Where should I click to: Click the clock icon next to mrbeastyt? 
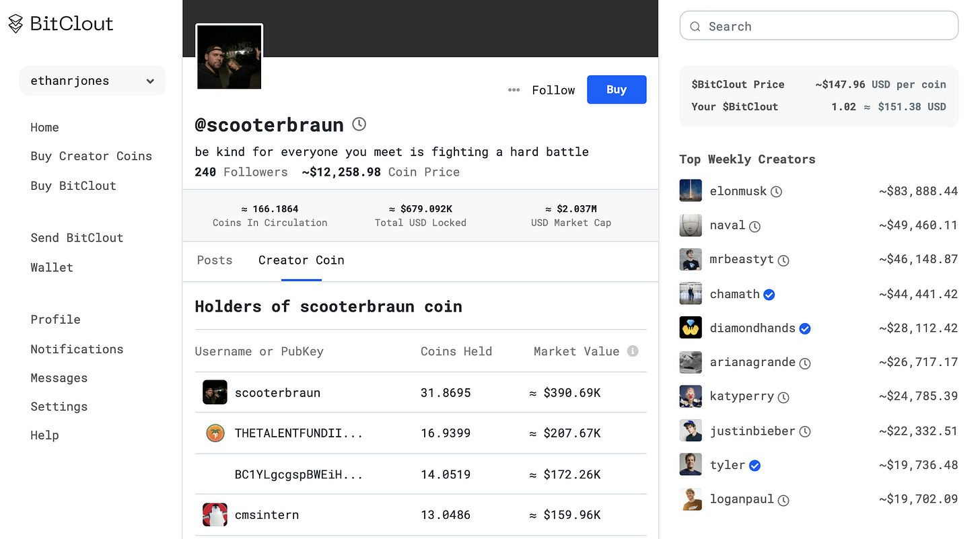[783, 260]
